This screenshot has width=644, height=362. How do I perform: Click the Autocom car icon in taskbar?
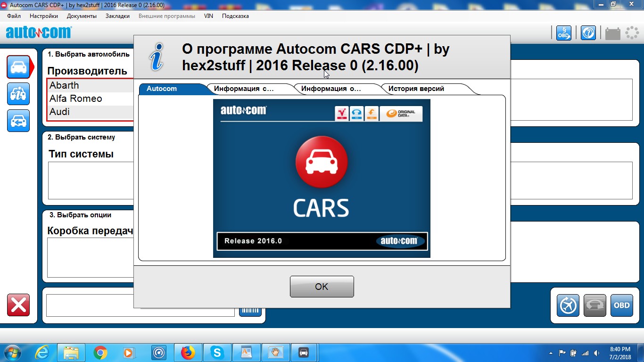(304, 353)
